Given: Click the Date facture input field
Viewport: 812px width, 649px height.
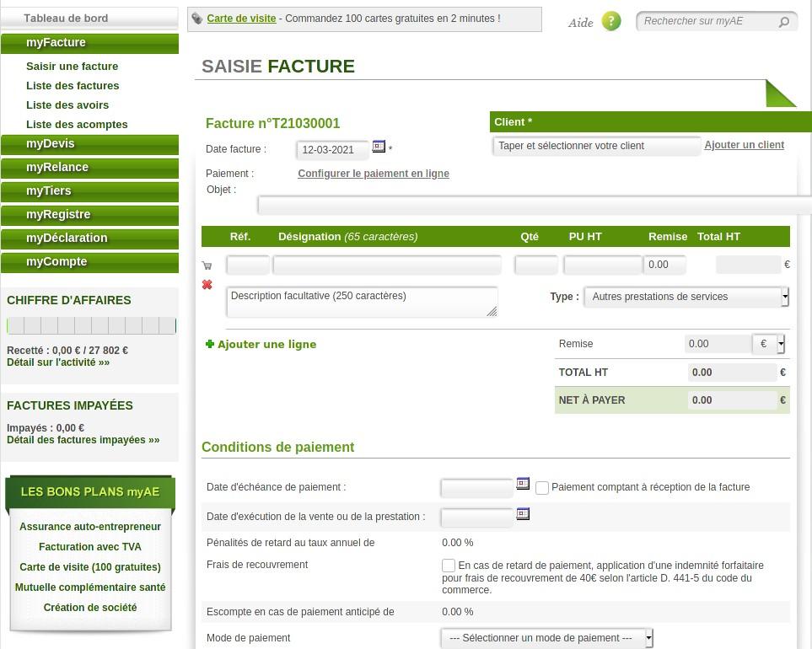Looking at the screenshot, I should click(x=332, y=149).
